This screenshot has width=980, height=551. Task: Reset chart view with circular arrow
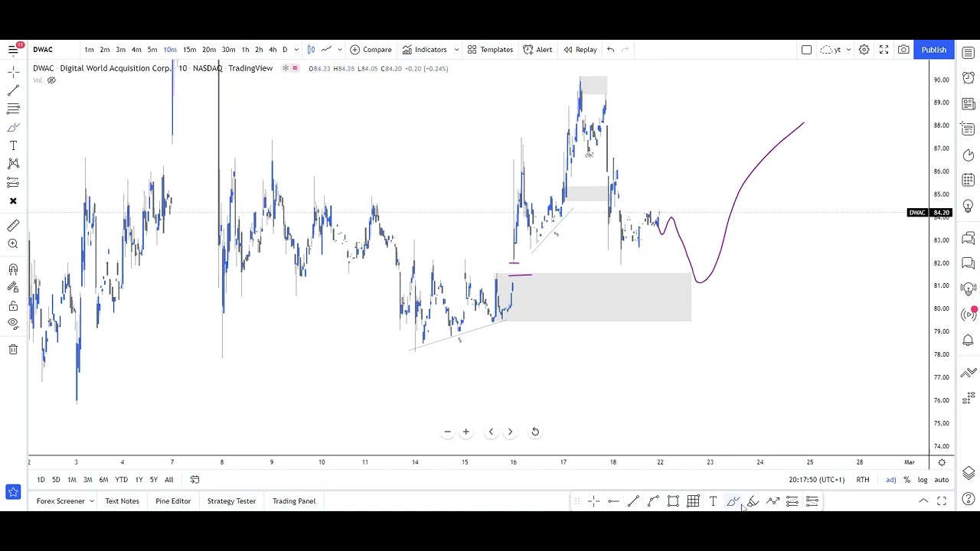[x=535, y=432]
